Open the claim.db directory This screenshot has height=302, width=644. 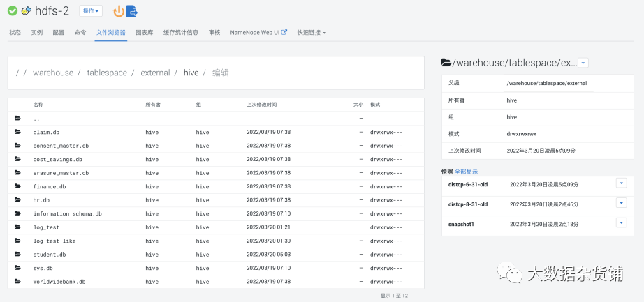[47, 132]
